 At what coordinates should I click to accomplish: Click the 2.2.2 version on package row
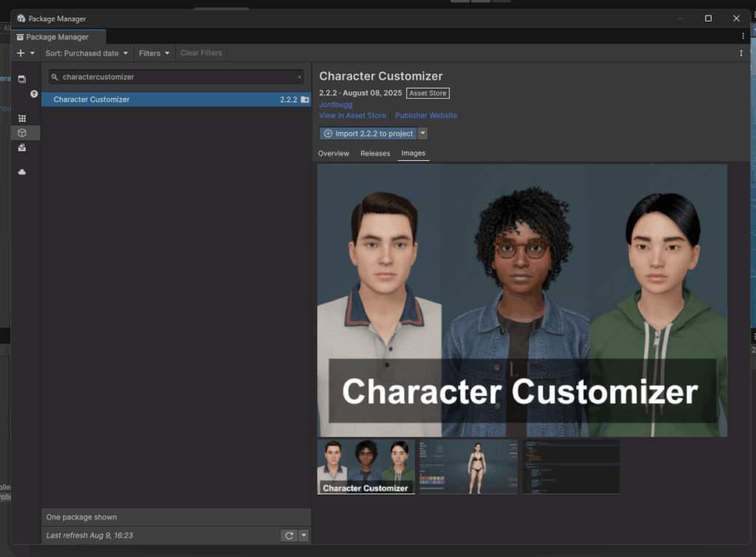(289, 100)
